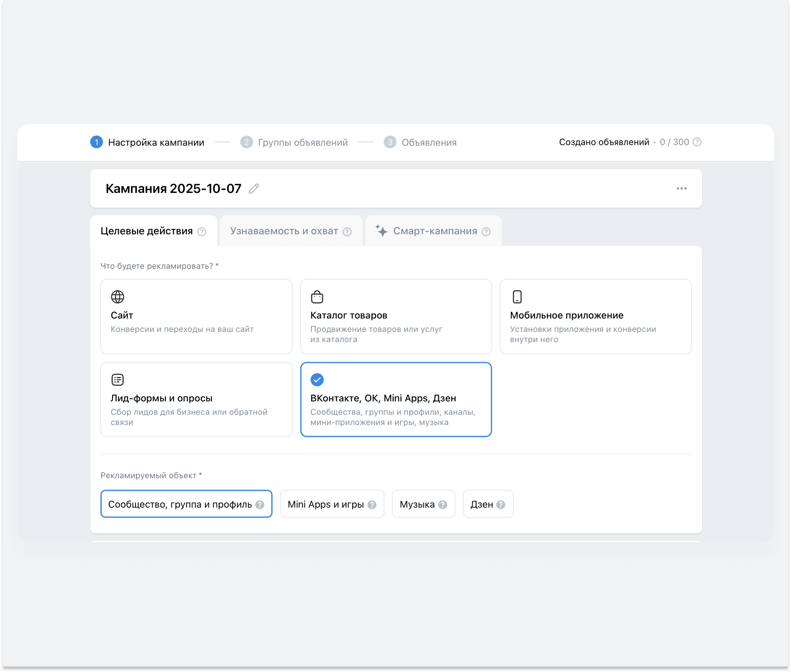Click help icon in Музыка chip
791x672 pixels.
pyautogui.click(x=442, y=504)
